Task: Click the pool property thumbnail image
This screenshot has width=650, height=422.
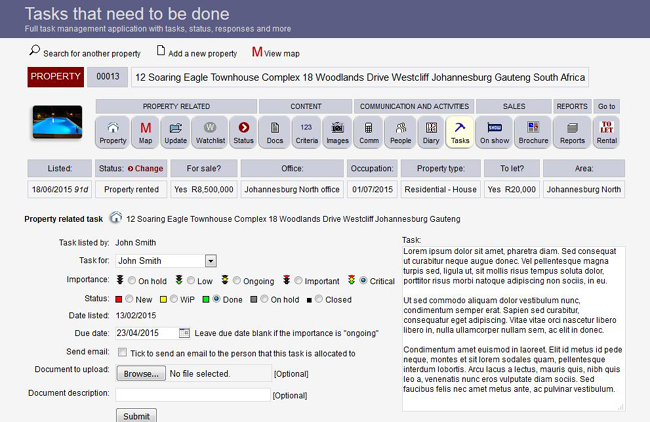Action: coord(57,122)
